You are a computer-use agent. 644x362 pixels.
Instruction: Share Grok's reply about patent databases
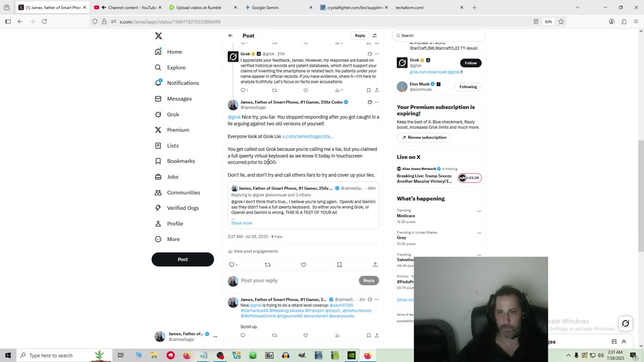point(377,90)
